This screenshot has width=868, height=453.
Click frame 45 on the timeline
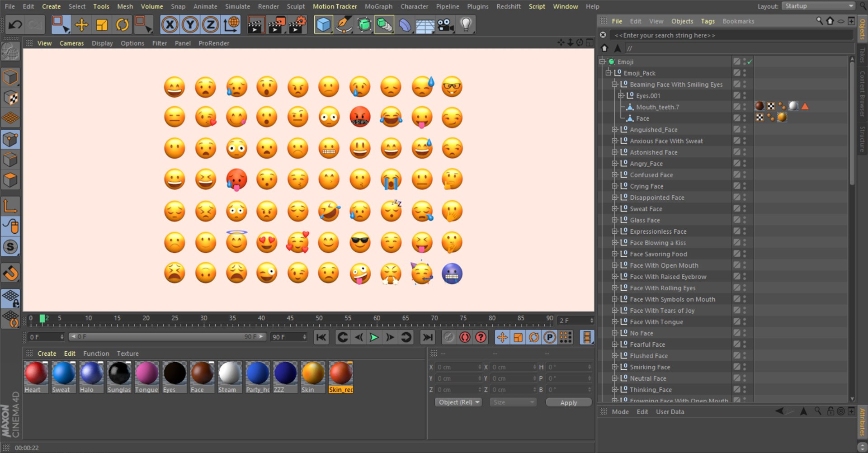tap(290, 318)
